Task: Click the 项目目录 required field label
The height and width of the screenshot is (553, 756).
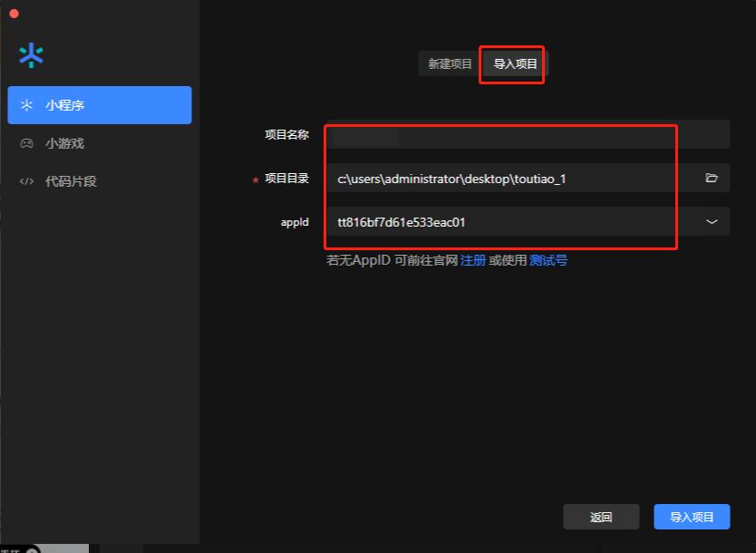Action: [286, 179]
